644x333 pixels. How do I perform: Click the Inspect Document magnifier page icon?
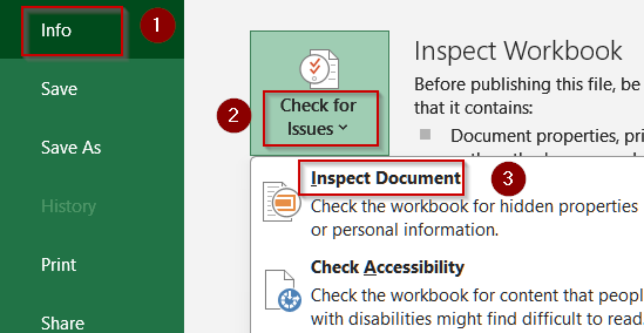pyautogui.click(x=281, y=202)
